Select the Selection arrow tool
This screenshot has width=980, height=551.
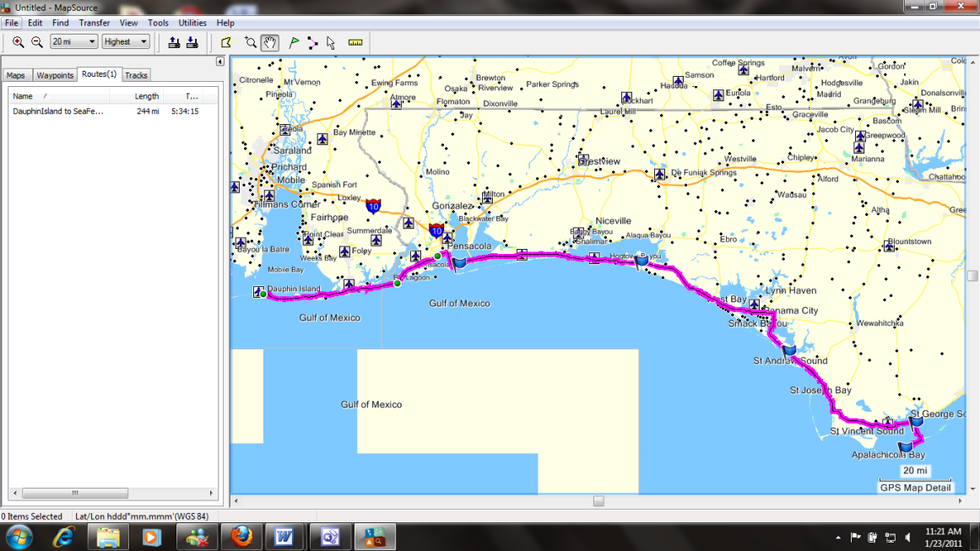tap(331, 42)
